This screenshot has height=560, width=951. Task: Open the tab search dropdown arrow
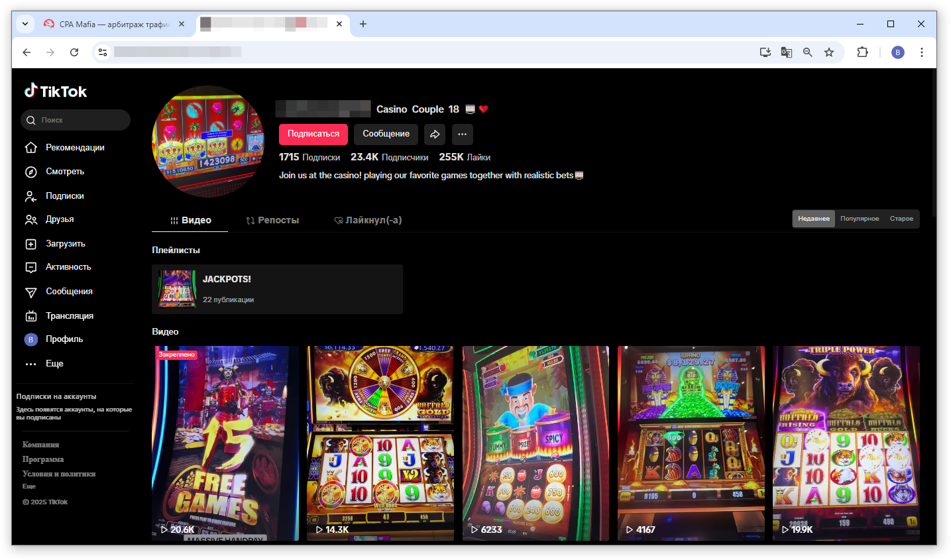(x=25, y=24)
